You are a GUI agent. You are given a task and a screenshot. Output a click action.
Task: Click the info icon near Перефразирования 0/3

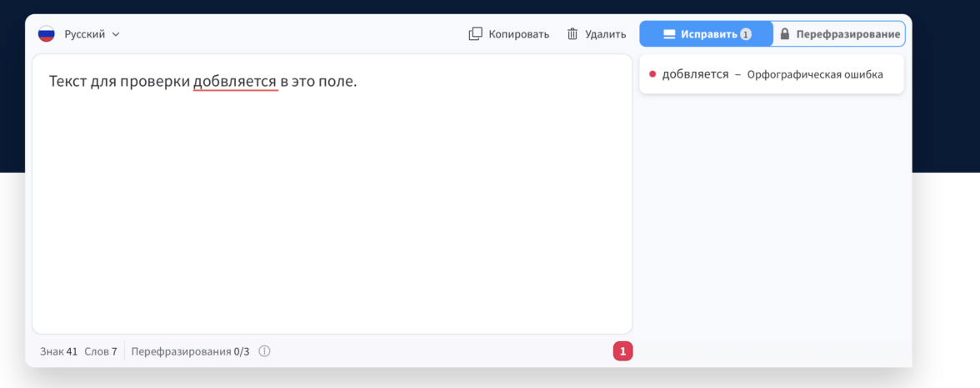(264, 352)
